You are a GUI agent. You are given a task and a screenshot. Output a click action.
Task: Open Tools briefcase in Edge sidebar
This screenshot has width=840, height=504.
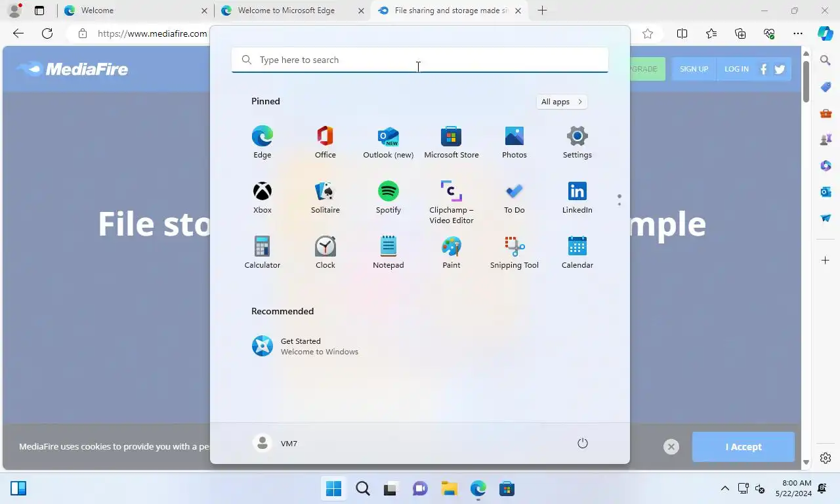coord(826,113)
